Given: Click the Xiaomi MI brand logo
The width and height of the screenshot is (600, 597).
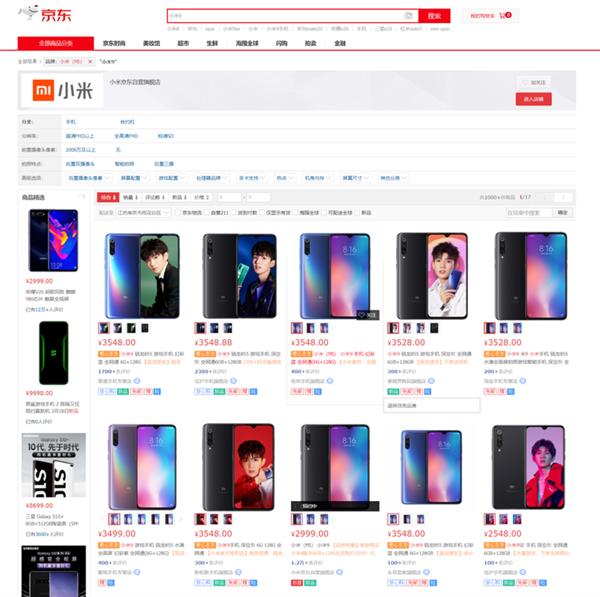Looking at the screenshot, I should pos(62,91).
